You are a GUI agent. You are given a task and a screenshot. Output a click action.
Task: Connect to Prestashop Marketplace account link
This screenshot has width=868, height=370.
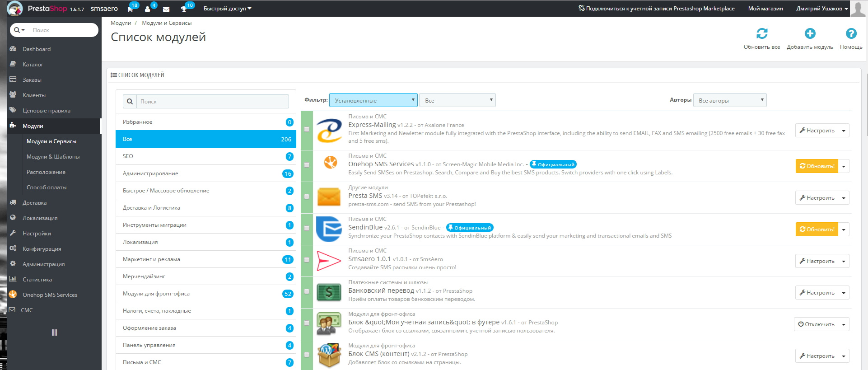(657, 9)
